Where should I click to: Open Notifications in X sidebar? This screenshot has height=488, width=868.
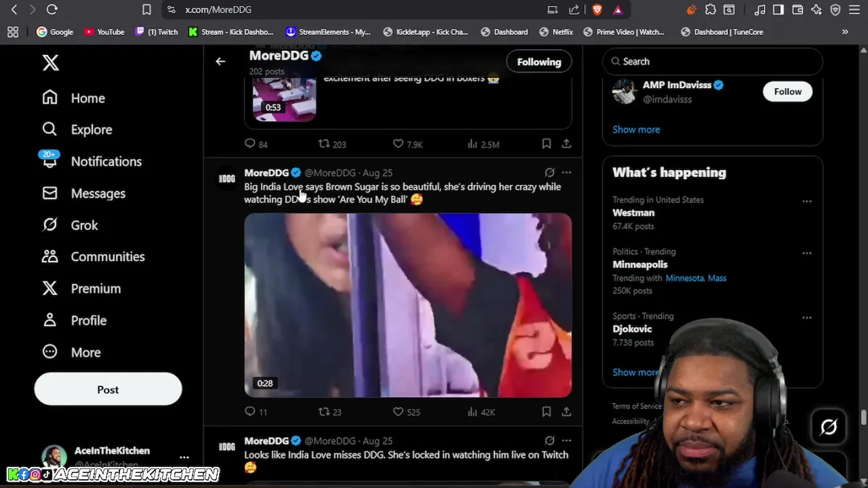91,161
